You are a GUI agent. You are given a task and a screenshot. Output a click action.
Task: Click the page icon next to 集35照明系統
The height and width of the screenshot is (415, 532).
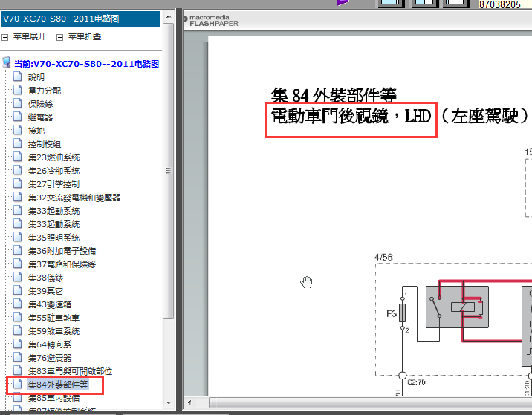(18, 237)
